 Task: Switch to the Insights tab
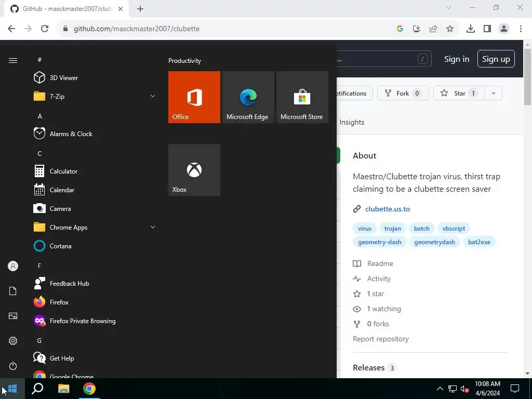(352, 122)
